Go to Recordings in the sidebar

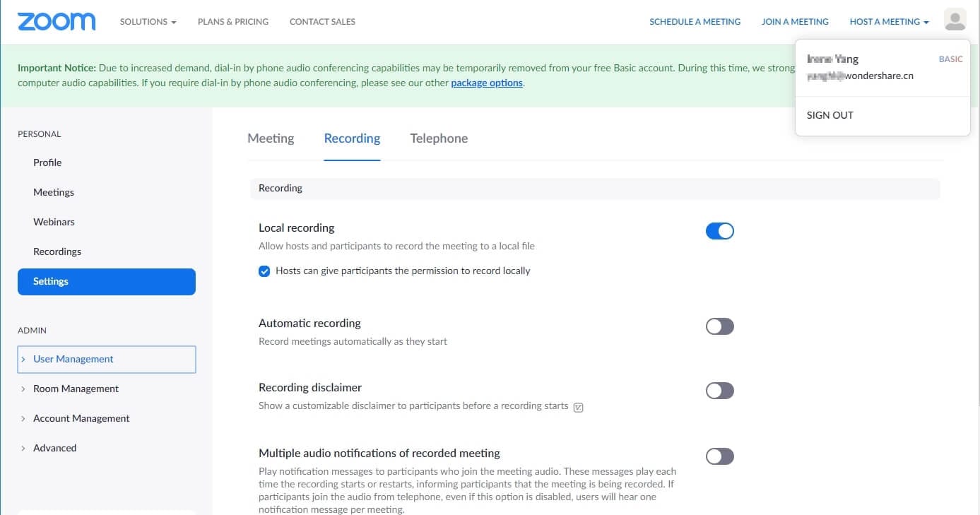57,251
